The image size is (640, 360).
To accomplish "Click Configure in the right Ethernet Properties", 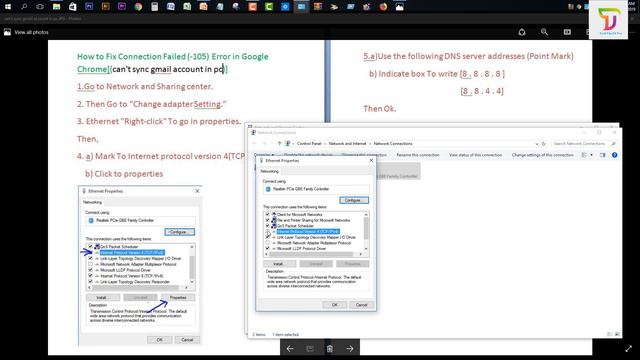I will click(x=353, y=200).
